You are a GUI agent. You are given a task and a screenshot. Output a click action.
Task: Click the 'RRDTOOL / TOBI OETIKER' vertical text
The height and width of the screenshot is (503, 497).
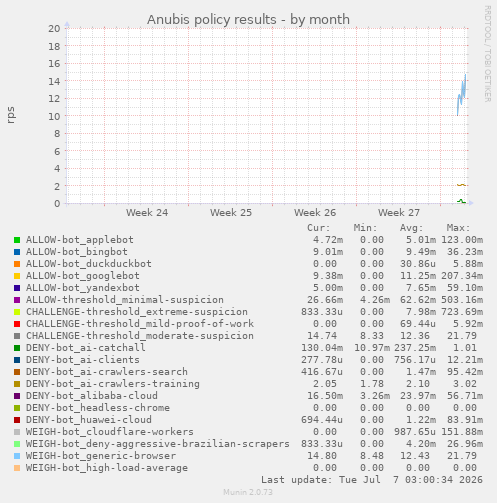[487, 54]
